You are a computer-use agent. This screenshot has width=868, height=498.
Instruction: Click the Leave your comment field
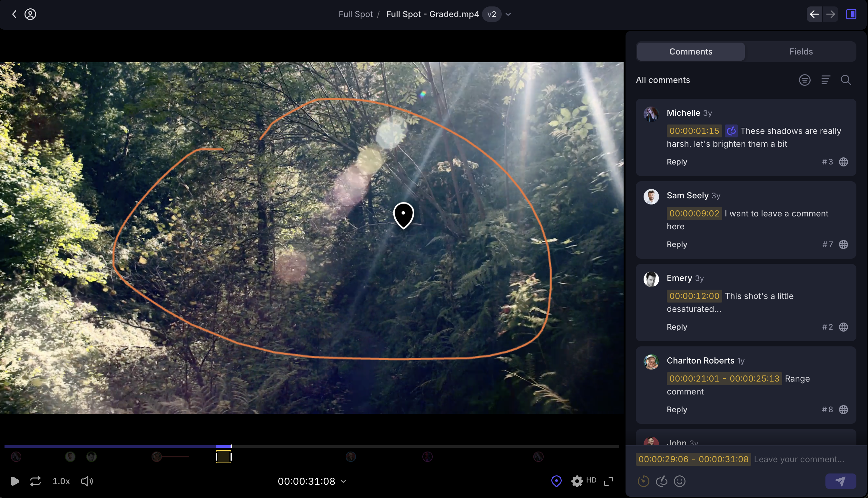click(x=799, y=459)
